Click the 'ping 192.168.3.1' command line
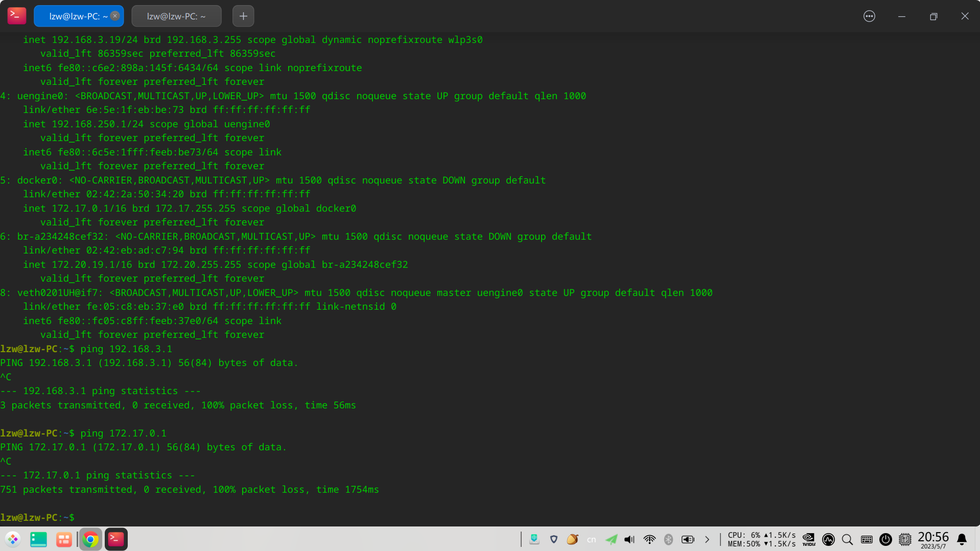Viewport: 980px width, 551px height. pyautogui.click(x=86, y=349)
